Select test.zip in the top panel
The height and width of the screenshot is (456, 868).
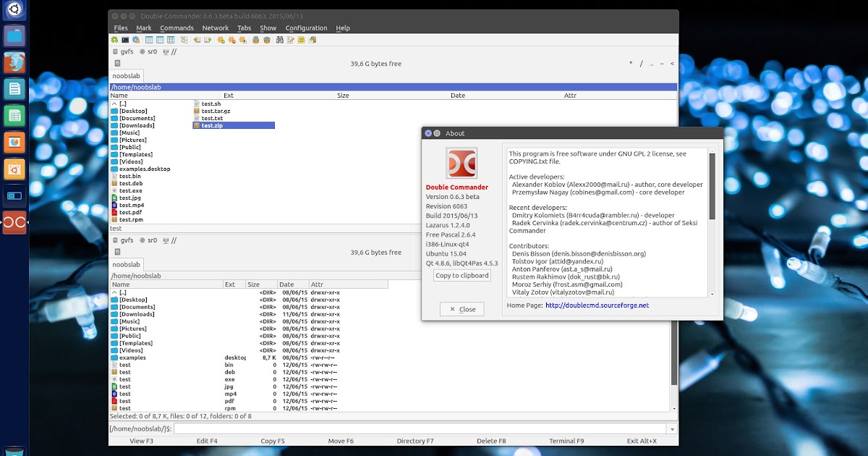[234, 125]
